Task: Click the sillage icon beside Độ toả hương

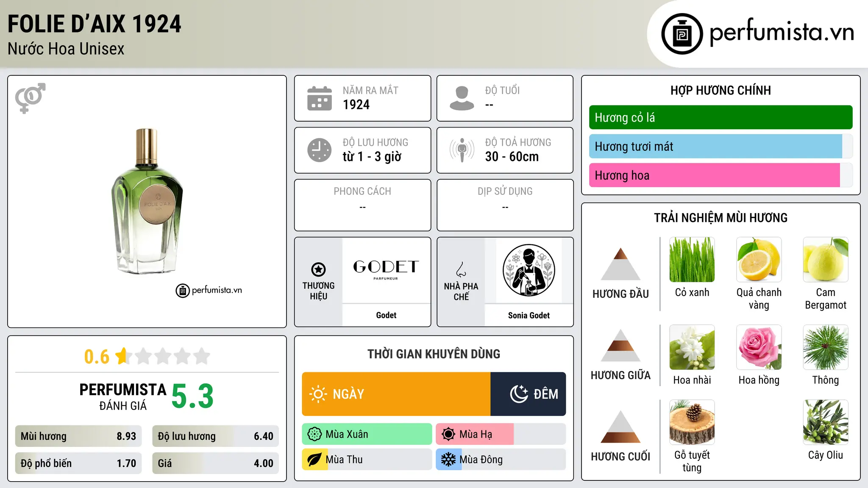Action: [x=462, y=150]
